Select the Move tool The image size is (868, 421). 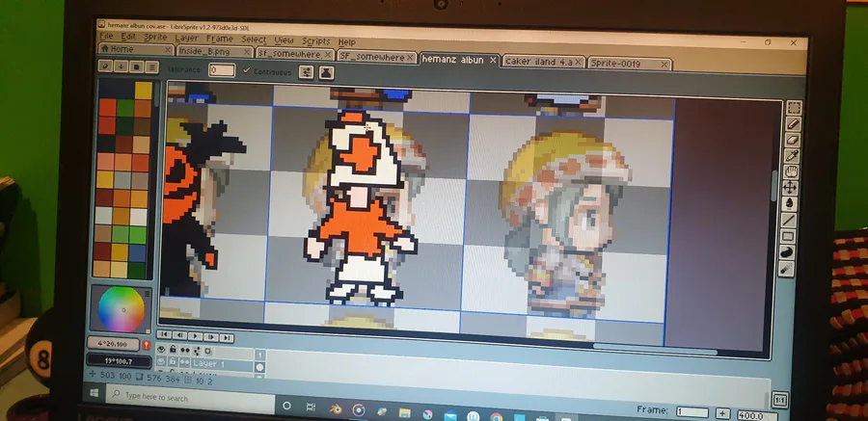tap(790, 188)
